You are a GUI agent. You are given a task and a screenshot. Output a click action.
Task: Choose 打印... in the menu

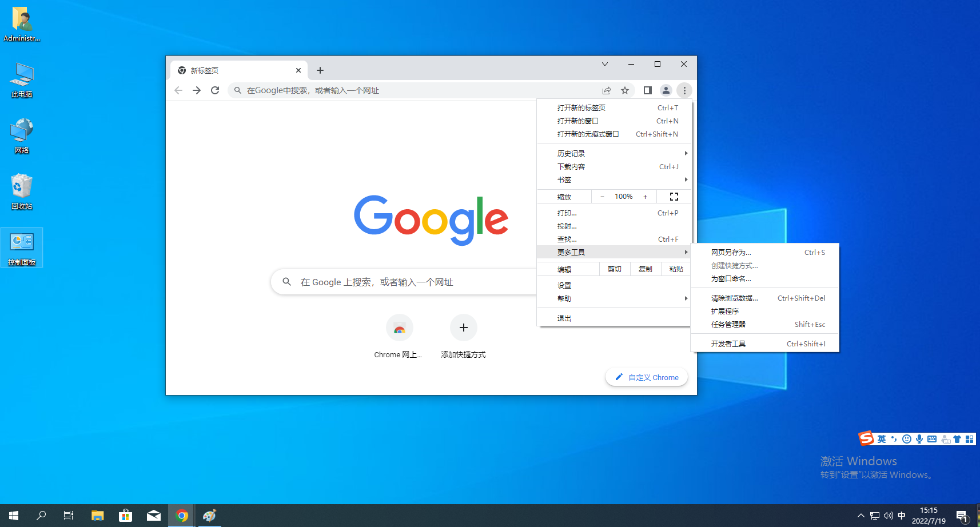[614, 213]
